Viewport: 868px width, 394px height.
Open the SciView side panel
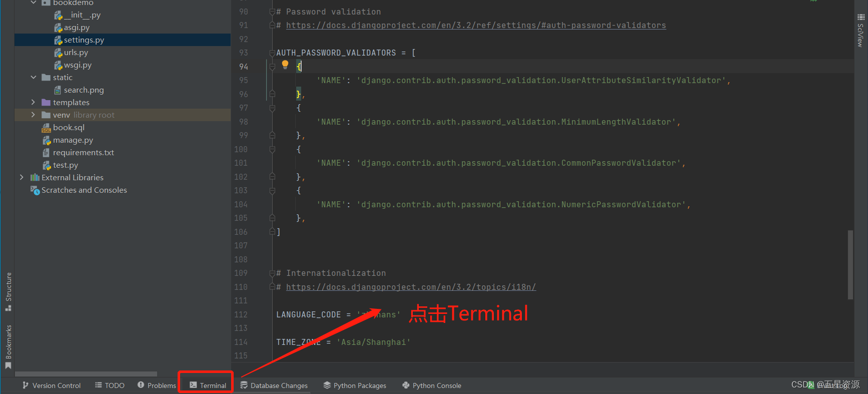(860, 30)
